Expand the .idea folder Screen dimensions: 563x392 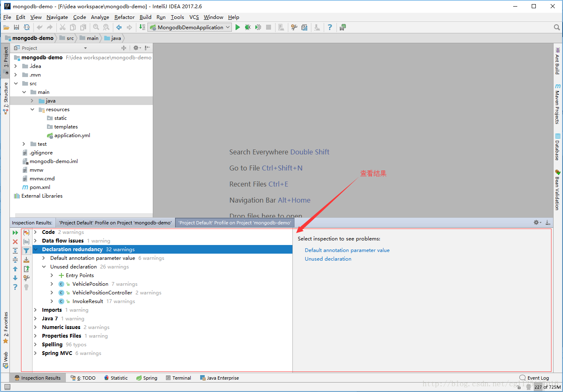coord(16,66)
